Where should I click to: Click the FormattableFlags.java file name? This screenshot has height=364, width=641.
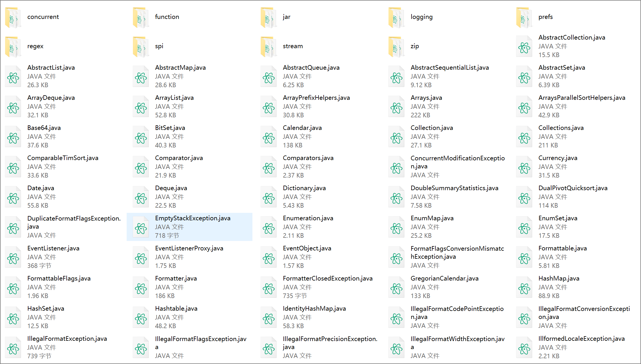tap(59, 279)
